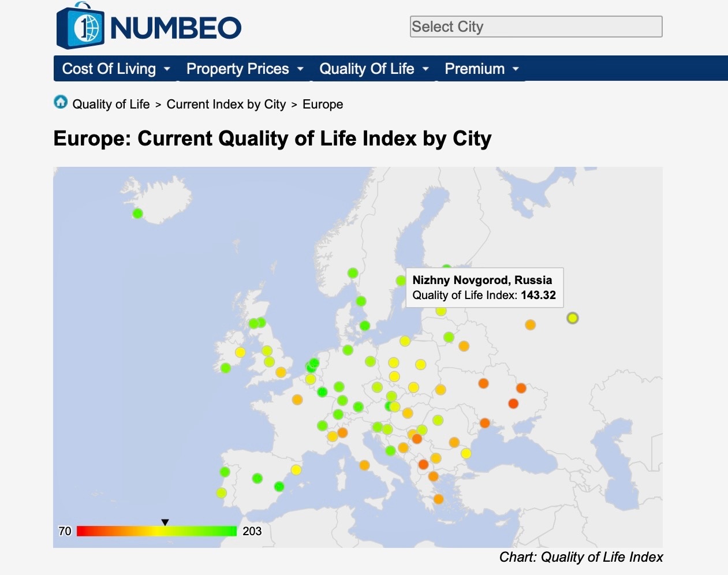Viewport: 728px width, 575px height.
Task: Click the Select City search field
Action: [x=536, y=27]
